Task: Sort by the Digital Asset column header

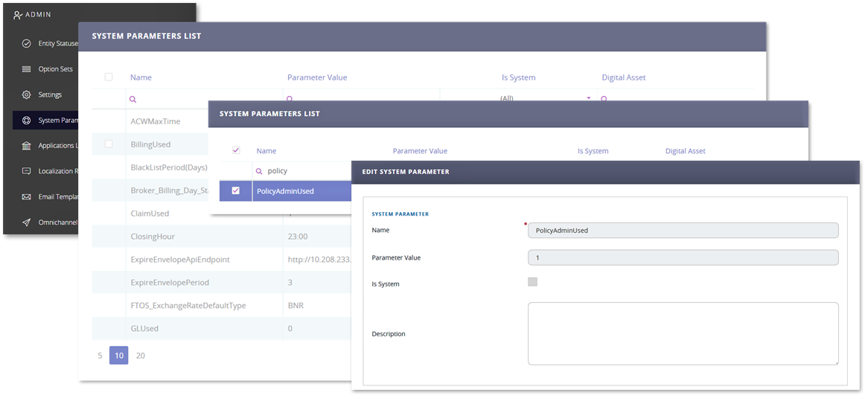Action: [623, 77]
